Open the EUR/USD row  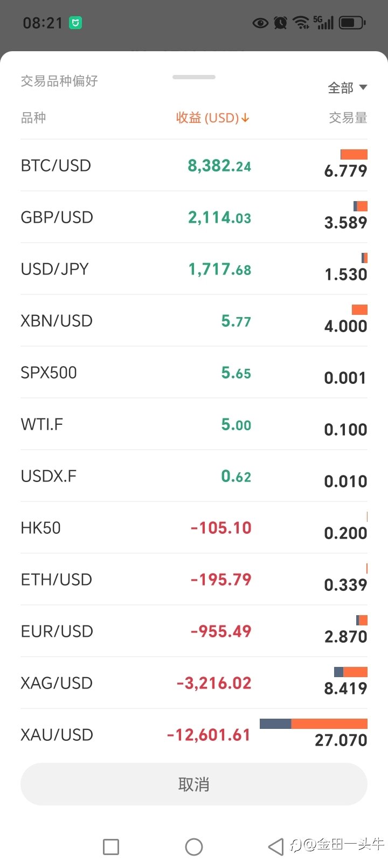point(194,631)
